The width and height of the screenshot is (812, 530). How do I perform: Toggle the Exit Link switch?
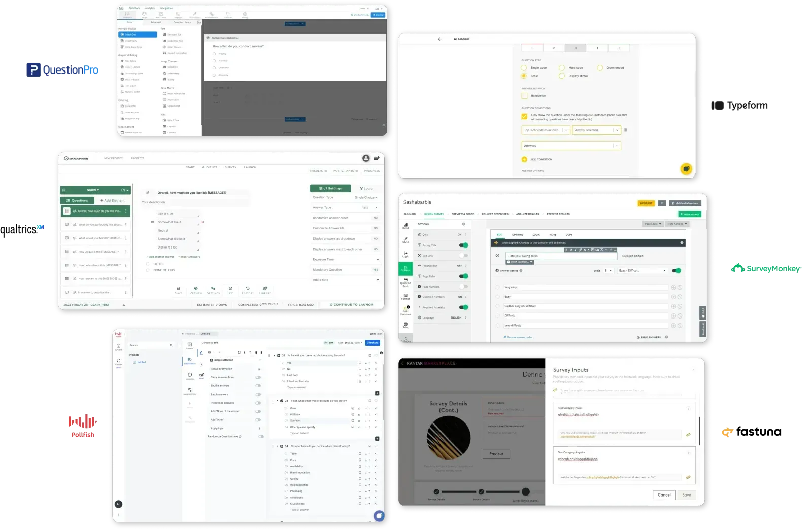(x=463, y=255)
